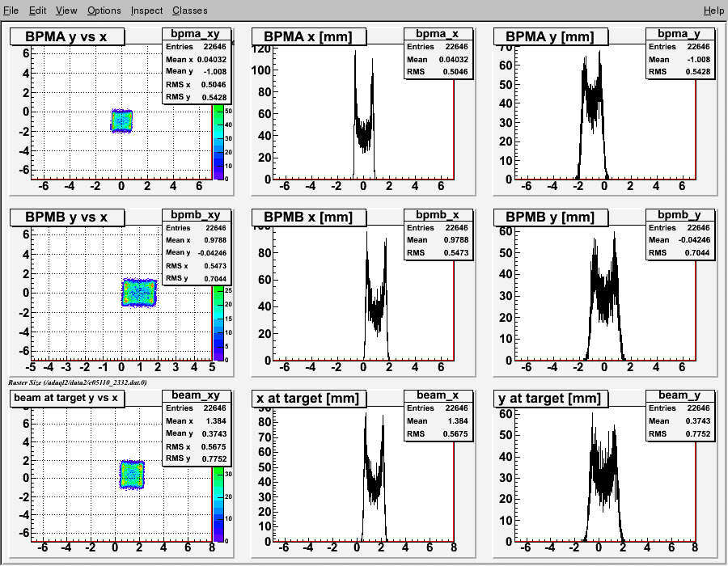Click the bpma_xy stats box header
Screen dimensions: 728x566
tap(196, 34)
